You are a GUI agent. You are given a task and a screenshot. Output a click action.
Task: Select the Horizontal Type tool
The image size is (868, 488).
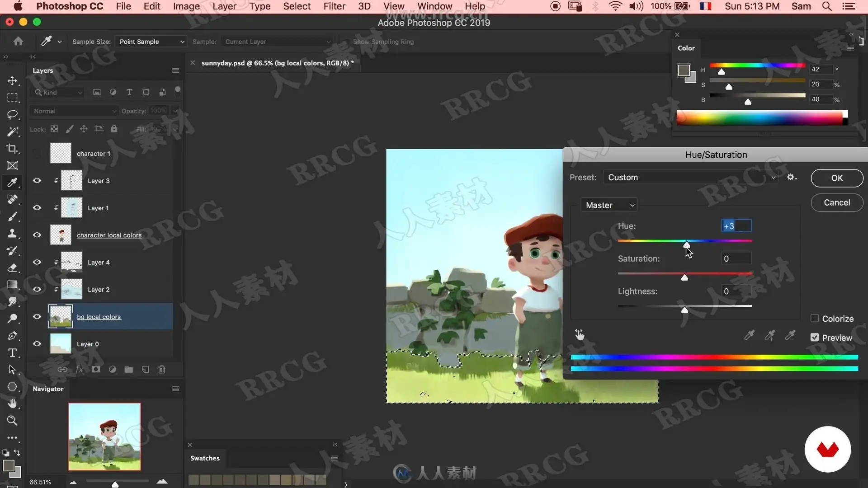(12, 353)
